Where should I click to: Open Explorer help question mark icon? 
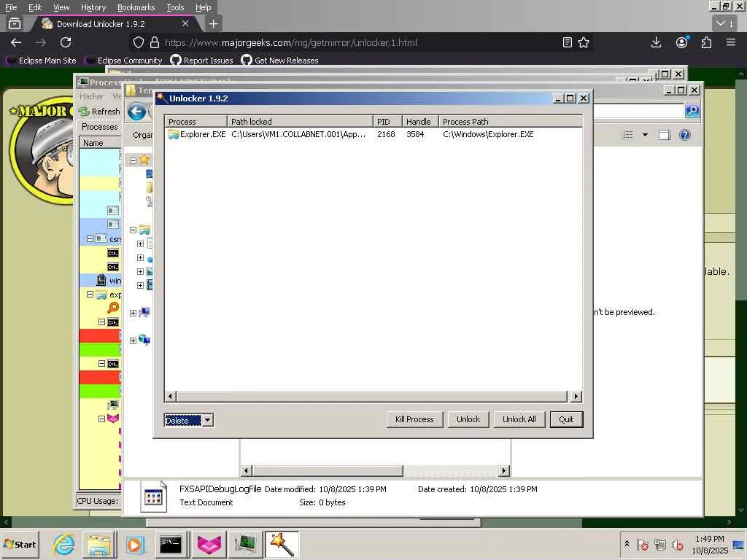(x=684, y=135)
